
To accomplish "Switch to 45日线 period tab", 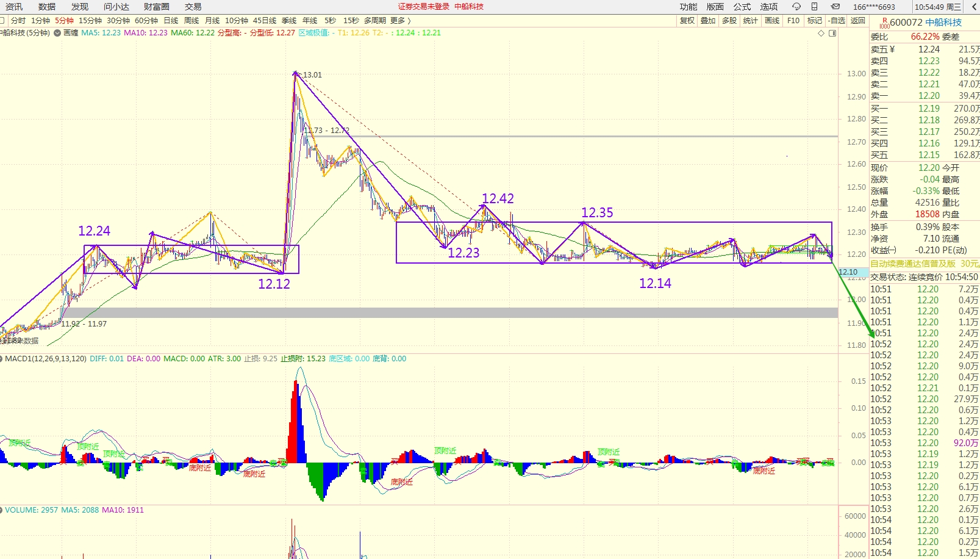I will pos(265,21).
